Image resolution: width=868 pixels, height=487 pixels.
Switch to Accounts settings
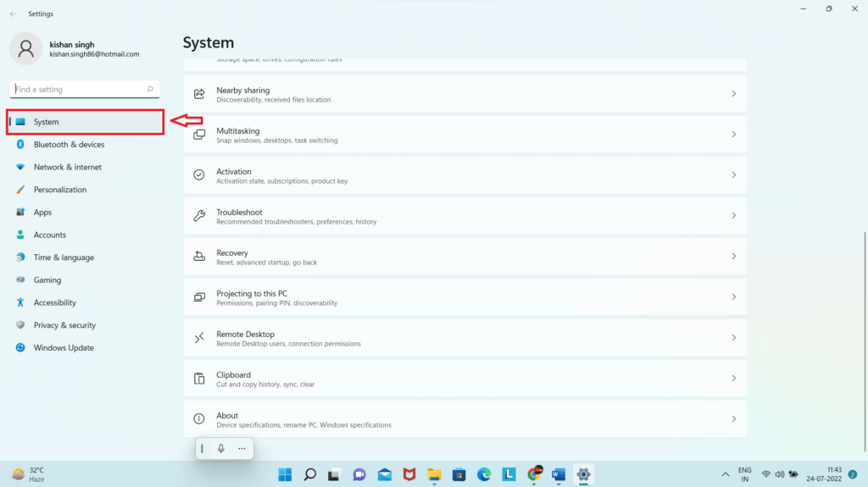click(86, 235)
